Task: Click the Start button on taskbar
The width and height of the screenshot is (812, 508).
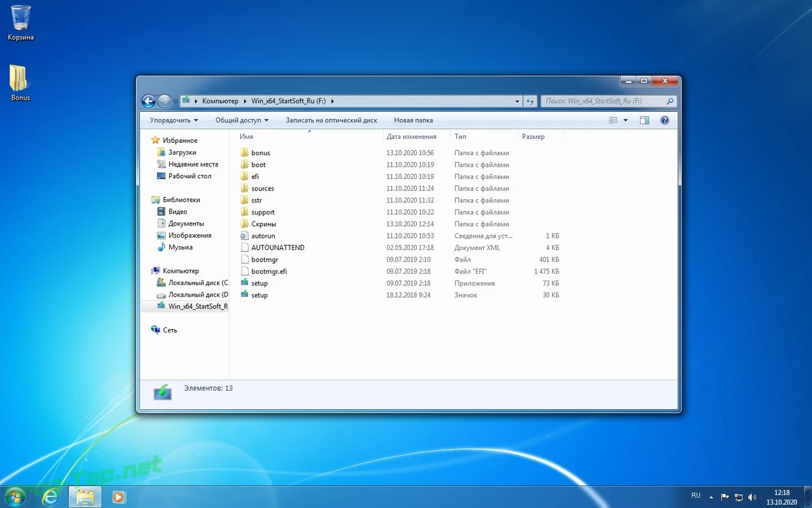Action: [x=14, y=496]
